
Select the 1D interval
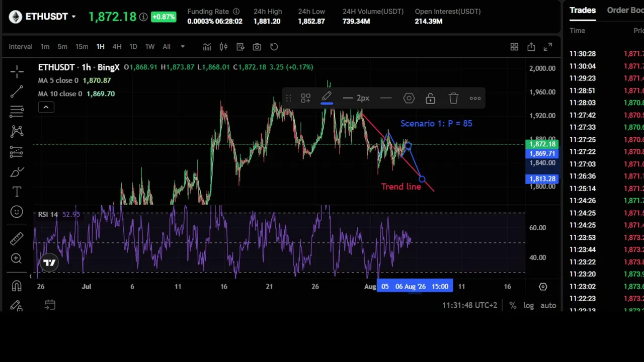pyautogui.click(x=133, y=47)
